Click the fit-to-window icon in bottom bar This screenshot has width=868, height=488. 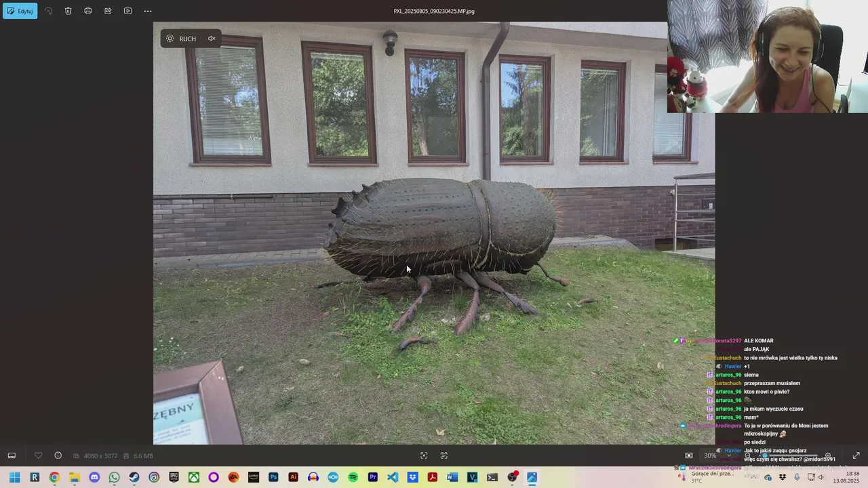424,455
